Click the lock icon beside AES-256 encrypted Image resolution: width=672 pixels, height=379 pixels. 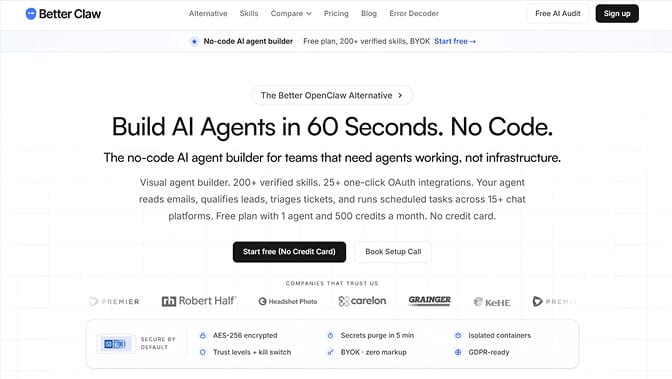[203, 335]
